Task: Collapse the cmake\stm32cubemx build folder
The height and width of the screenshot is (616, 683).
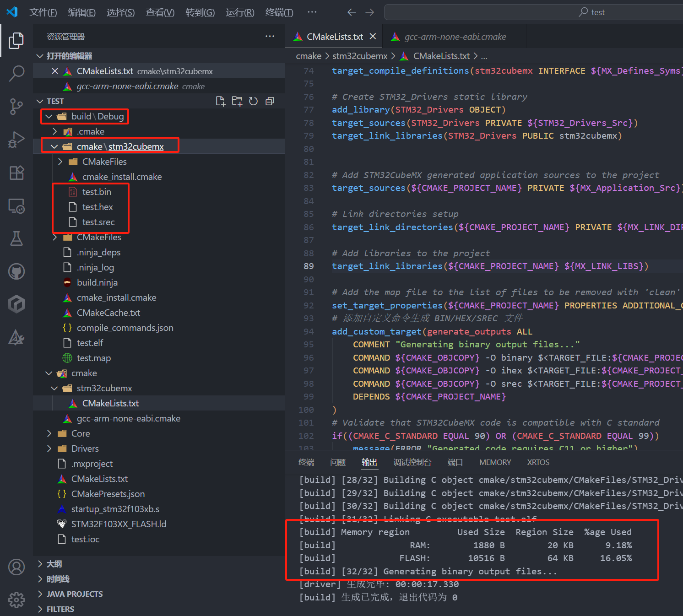Action: tap(159, 146)
